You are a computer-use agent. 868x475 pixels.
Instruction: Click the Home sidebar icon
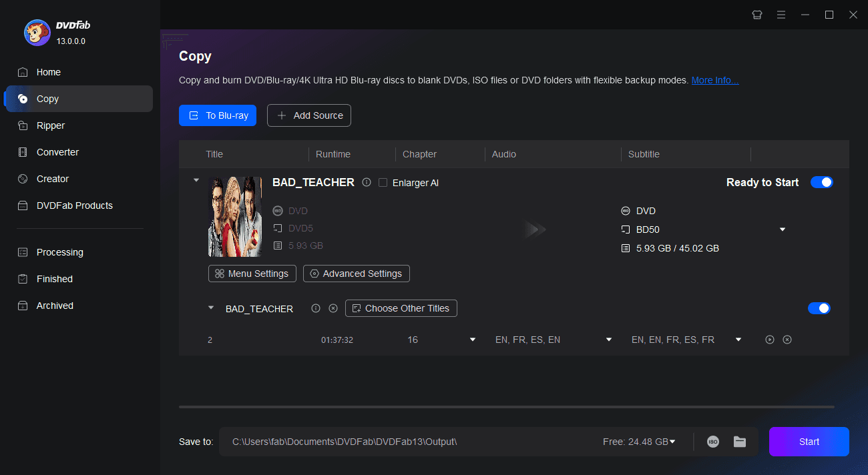(23, 72)
